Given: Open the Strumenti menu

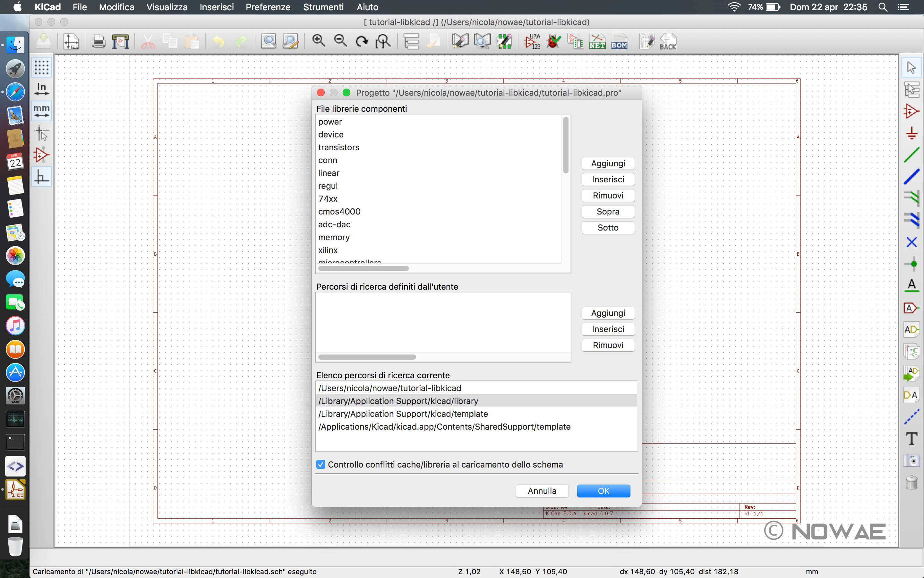Looking at the screenshot, I should [323, 7].
